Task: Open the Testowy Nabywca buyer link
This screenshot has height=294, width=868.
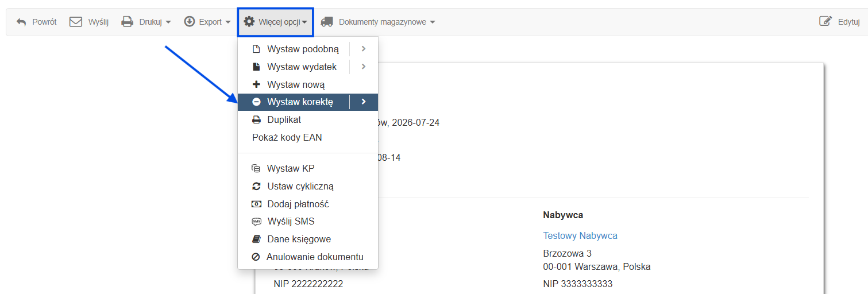Action: 580,235
